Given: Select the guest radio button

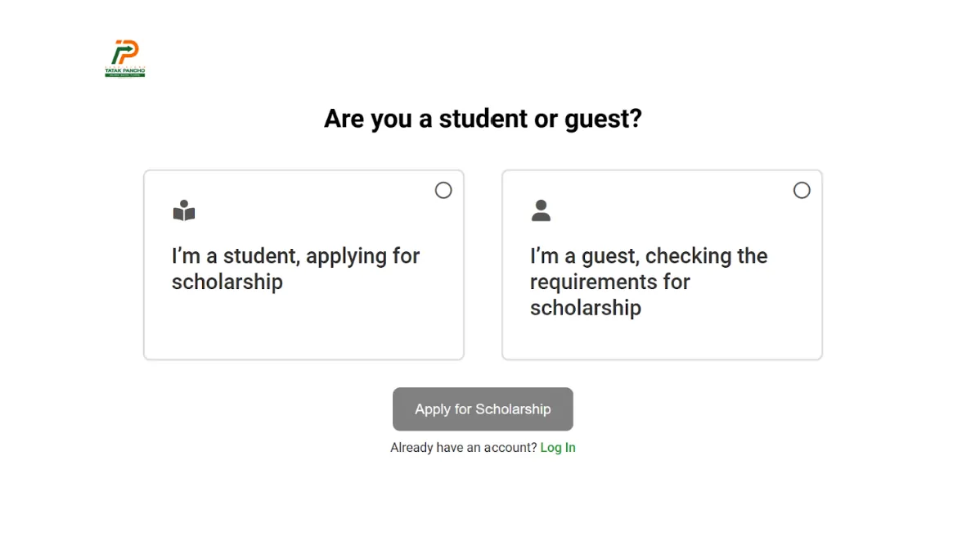Looking at the screenshot, I should (x=802, y=190).
